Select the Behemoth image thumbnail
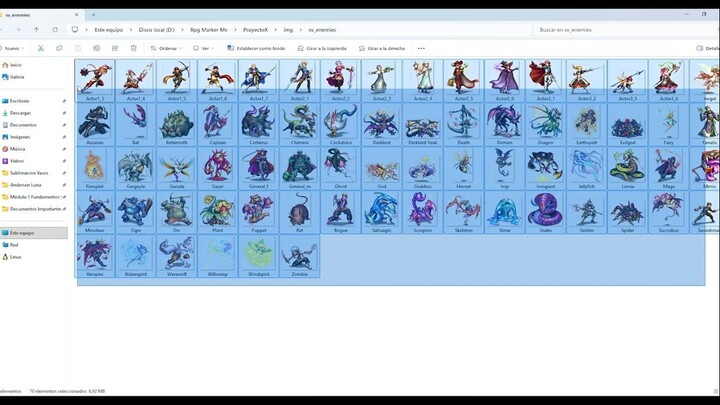This screenshot has height=405, width=720. tap(177, 124)
